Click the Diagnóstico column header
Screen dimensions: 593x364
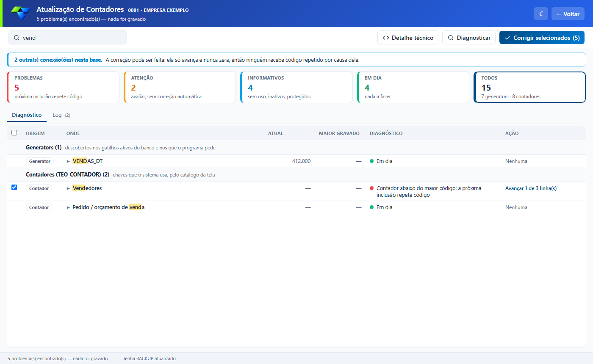point(386,133)
